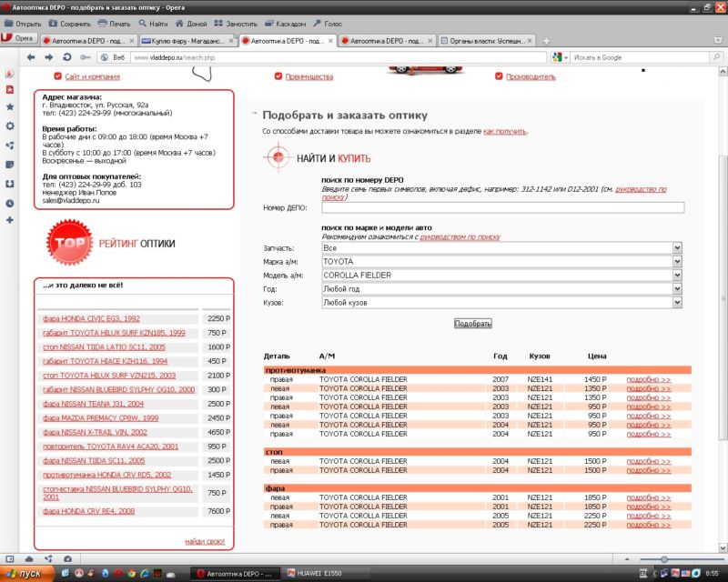728x582 pixels.
Task: Open the History clock panel in sidebar
Action: coord(10,204)
